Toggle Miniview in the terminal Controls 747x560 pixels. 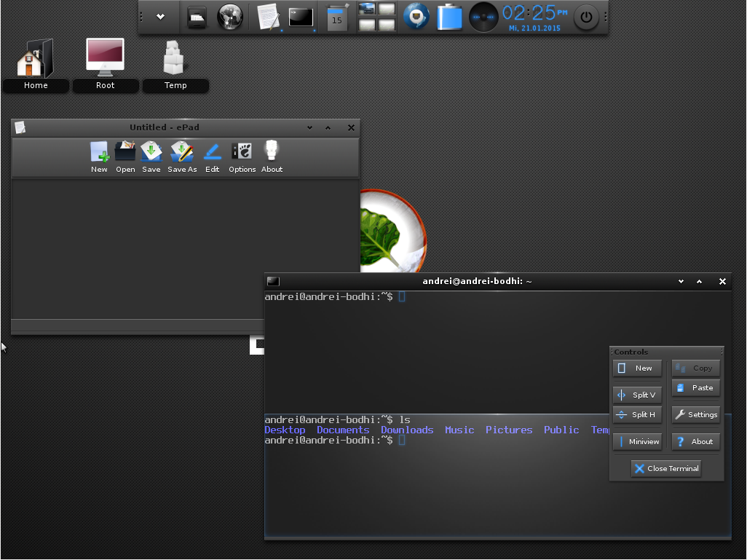pos(636,441)
